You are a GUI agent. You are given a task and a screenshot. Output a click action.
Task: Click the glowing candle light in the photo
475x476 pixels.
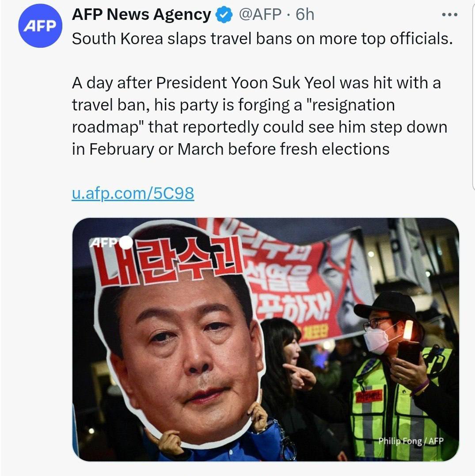click(x=407, y=330)
